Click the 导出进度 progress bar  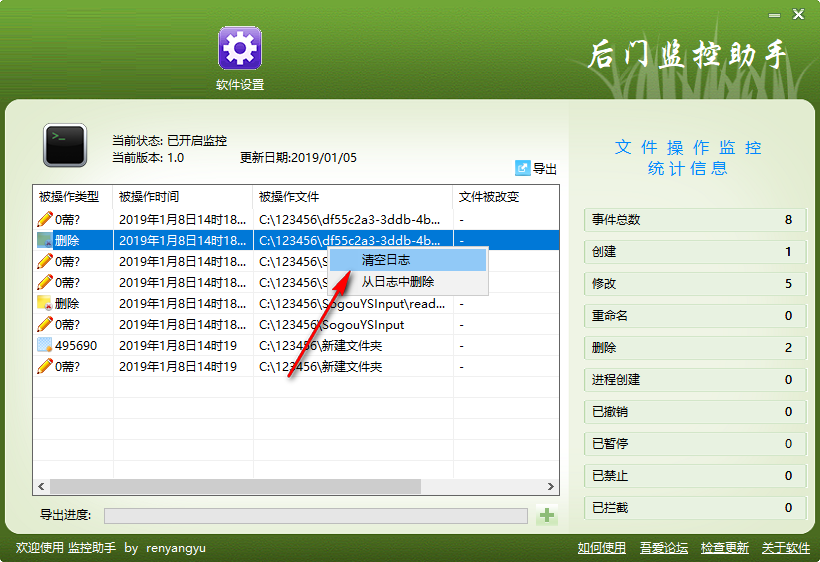pyautogui.click(x=315, y=515)
